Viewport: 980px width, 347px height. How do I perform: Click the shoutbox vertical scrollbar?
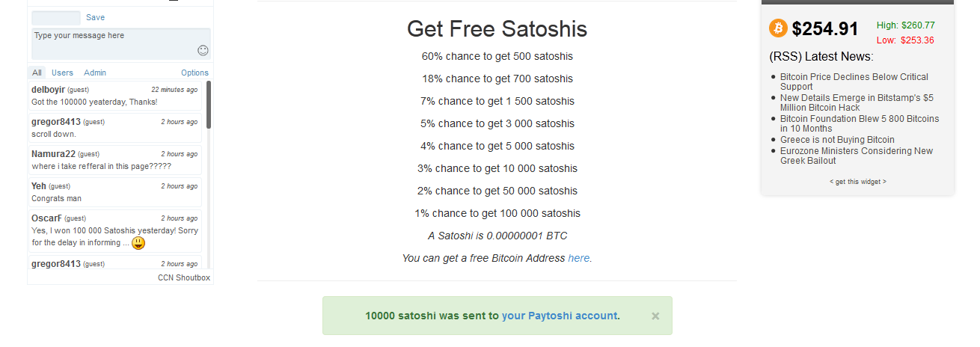click(x=209, y=105)
